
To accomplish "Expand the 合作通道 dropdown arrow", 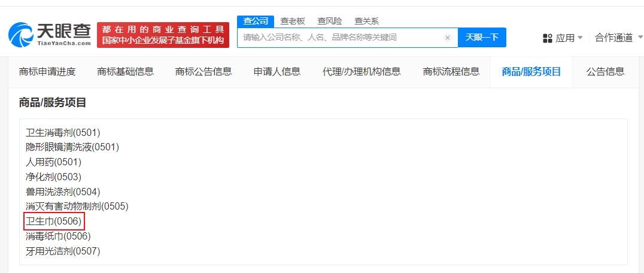I will point(640,38).
